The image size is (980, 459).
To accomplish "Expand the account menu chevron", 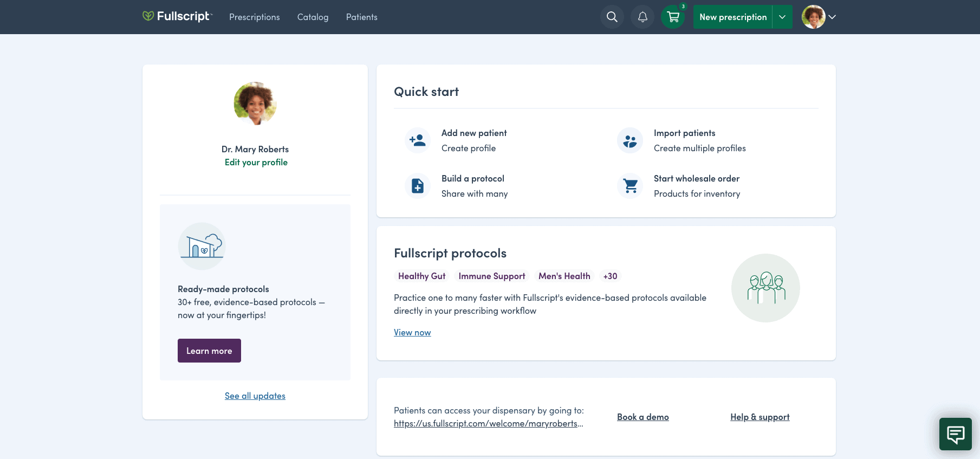I will click(x=832, y=17).
